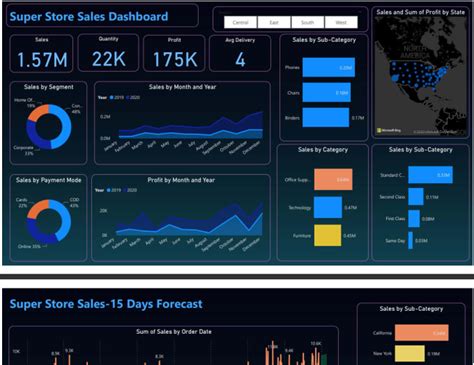Click December on the Sales by Month axis
The image size is (474, 365).
coord(251,147)
